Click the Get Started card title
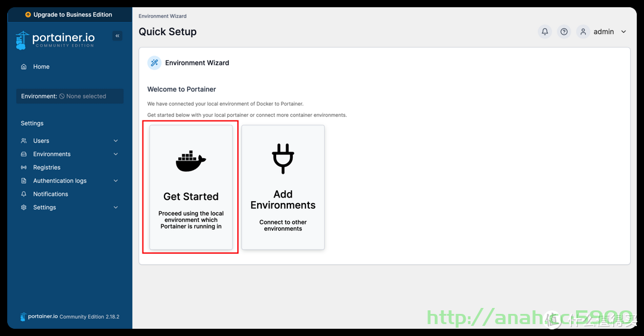The height and width of the screenshot is (336, 644). click(191, 196)
